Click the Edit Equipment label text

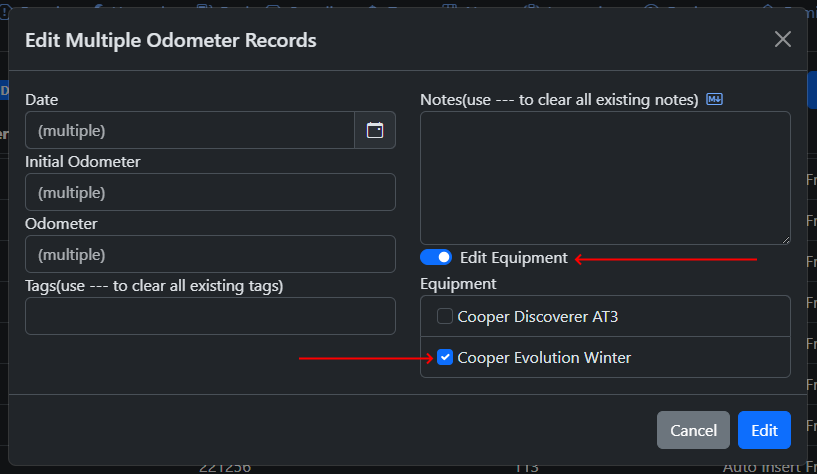click(514, 257)
